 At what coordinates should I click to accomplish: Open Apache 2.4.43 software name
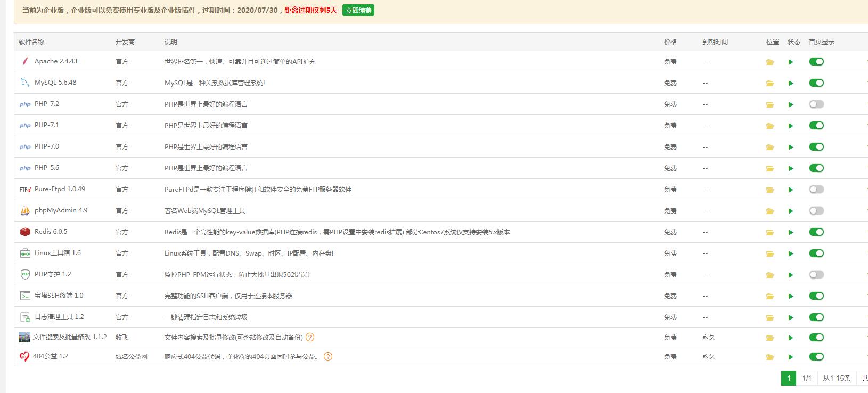(x=56, y=61)
